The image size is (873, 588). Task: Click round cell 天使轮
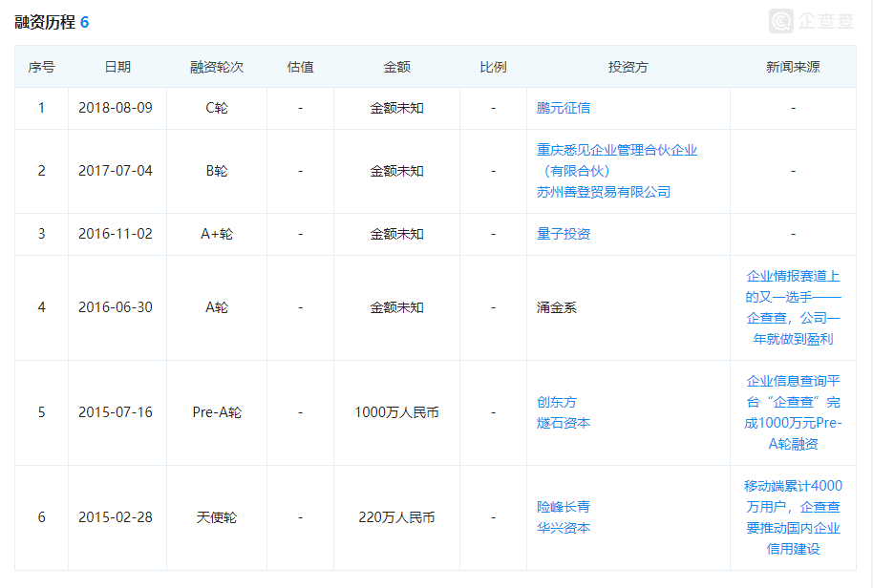tap(217, 517)
